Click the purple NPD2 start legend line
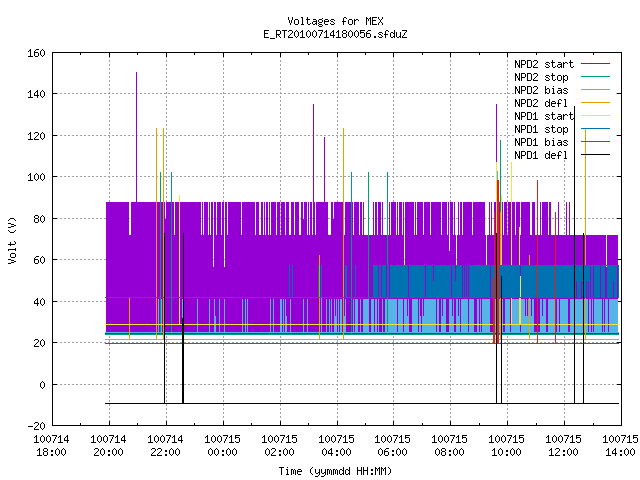This screenshot has width=640, height=480. (595, 64)
